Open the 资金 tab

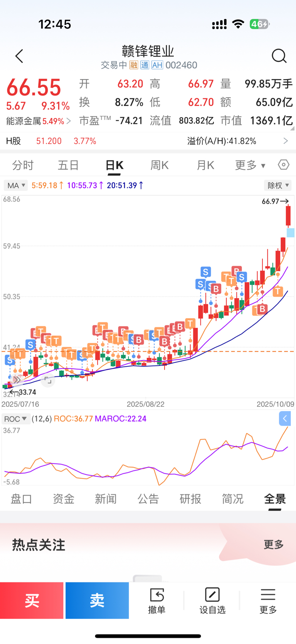[64, 499]
